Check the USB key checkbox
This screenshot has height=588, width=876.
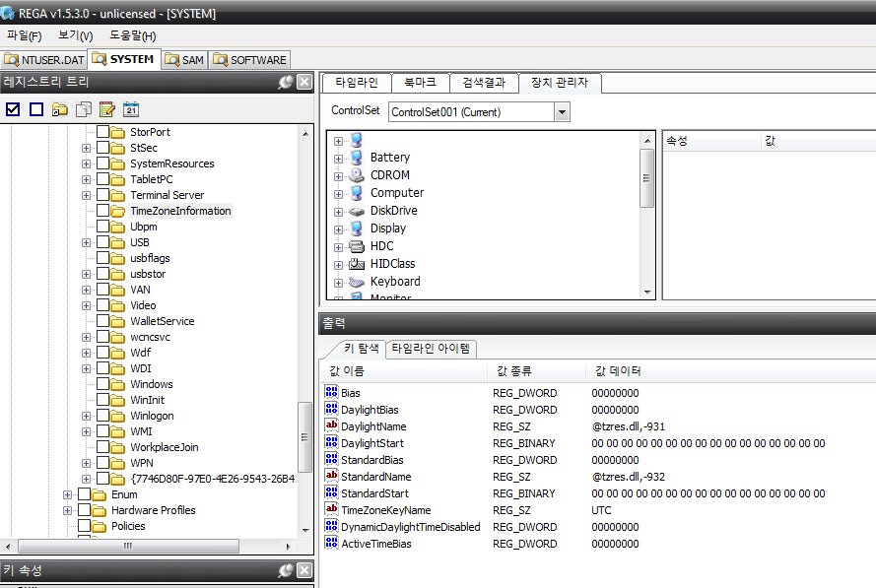pyautogui.click(x=102, y=242)
